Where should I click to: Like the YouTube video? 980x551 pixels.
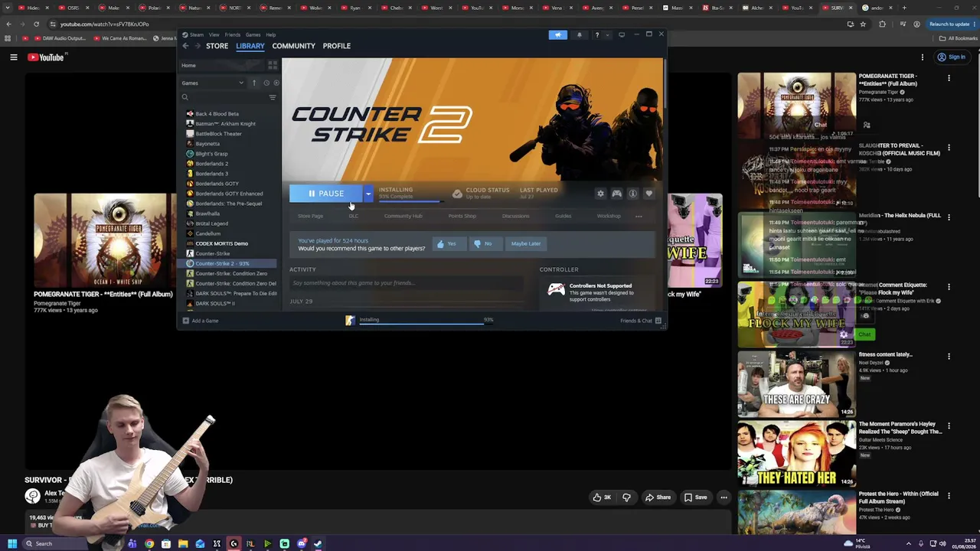(x=602, y=497)
